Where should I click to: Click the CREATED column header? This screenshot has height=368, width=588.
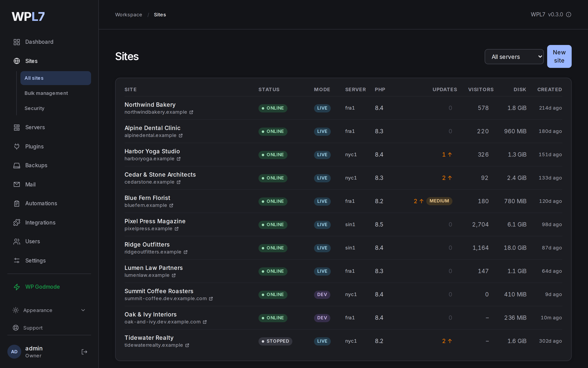(x=550, y=90)
